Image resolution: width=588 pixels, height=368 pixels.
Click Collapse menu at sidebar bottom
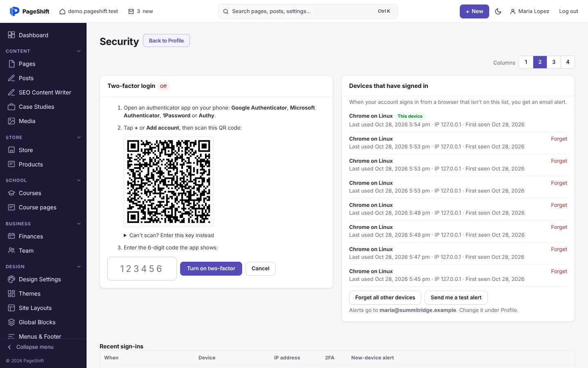pyautogui.click(x=31, y=347)
